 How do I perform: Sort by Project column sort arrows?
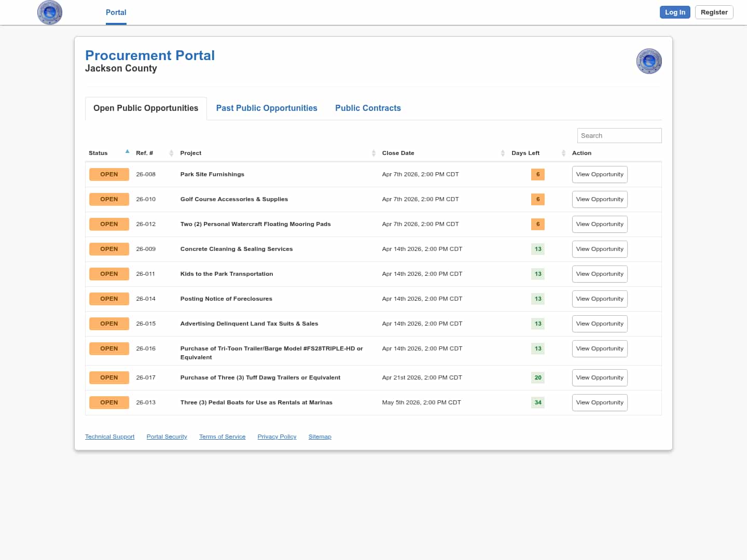click(374, 153)
